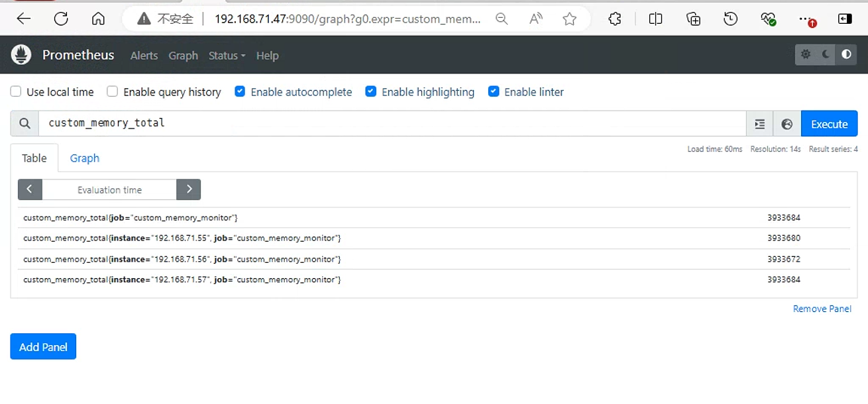Open the metrics explorer globe icon
Image resolution: width=868 pixels, height=404 pixels.
coord(787,124)
